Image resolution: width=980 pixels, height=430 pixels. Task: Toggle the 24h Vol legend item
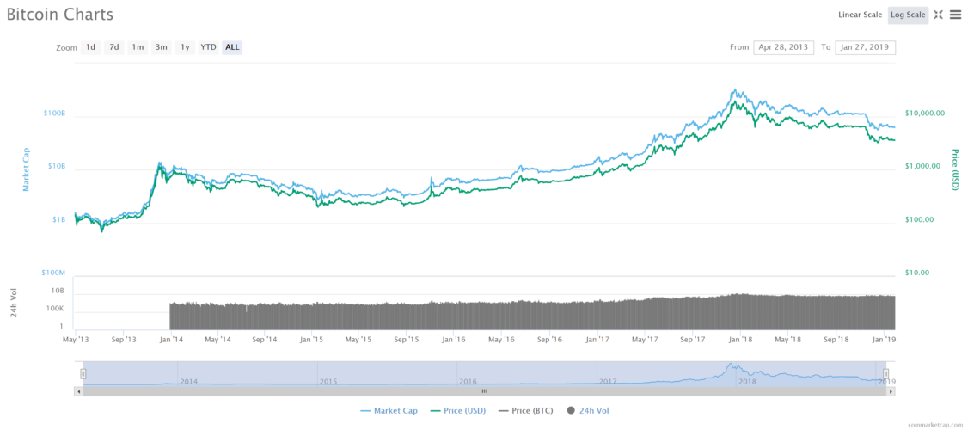588,411
